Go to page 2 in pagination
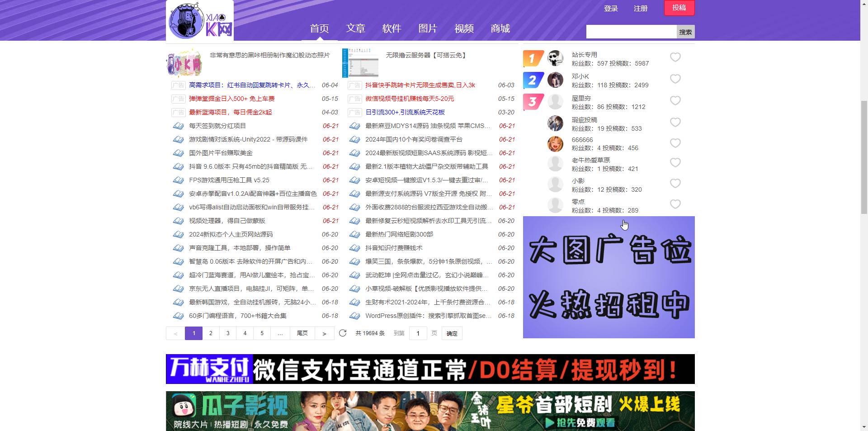Screen dimensions: 868x431 coord(211,333)
